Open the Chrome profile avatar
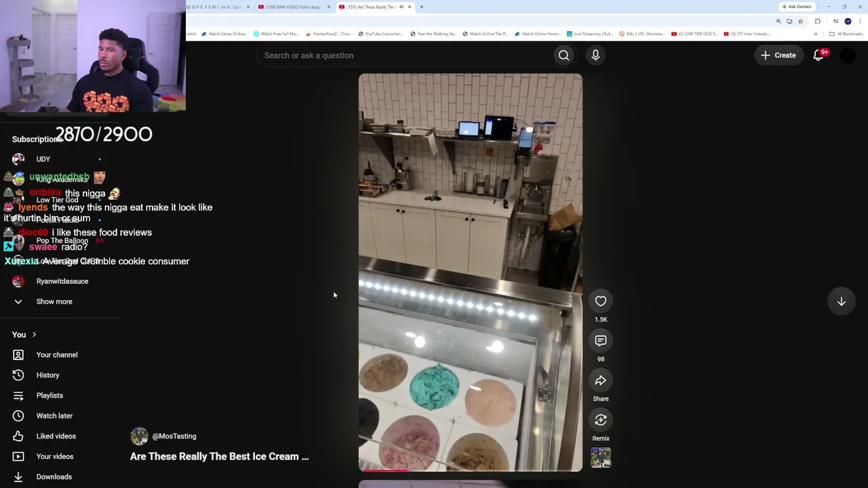This screenshot has width=868, height=488. pyautogui.click(x=848, y=21)
